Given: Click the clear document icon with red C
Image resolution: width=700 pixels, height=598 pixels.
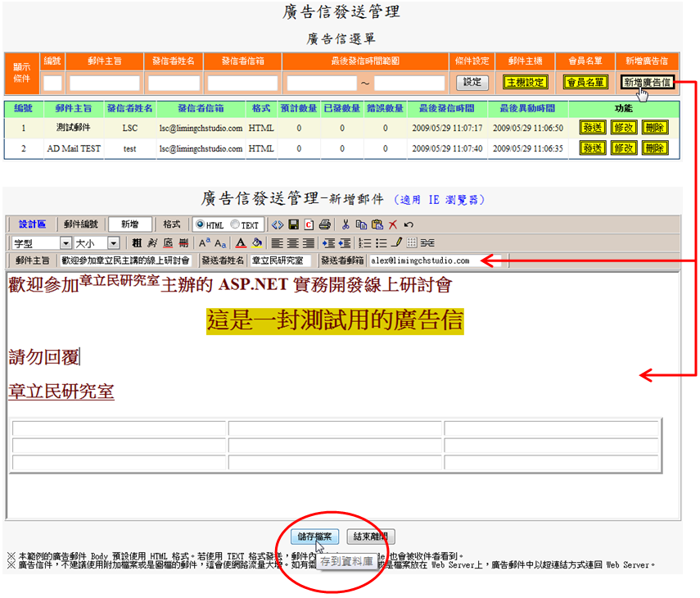Looking at the screenshot, I should [309, 224].
